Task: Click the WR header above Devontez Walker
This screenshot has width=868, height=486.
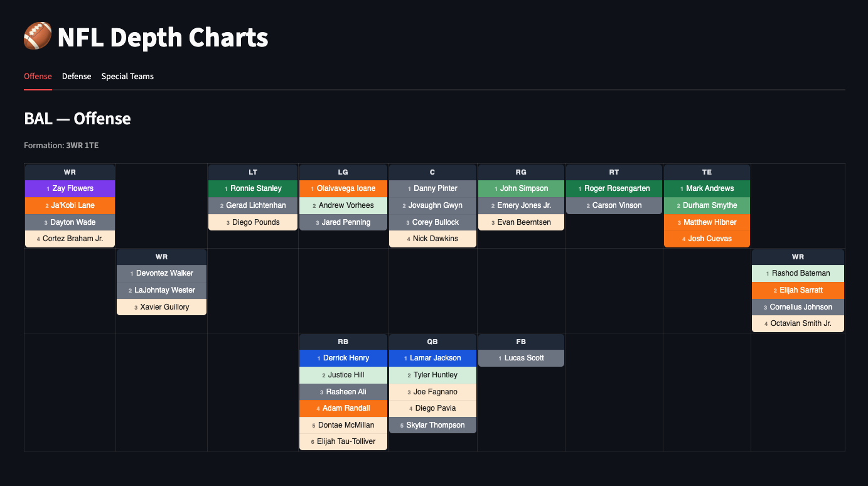Action: [162, 257]
